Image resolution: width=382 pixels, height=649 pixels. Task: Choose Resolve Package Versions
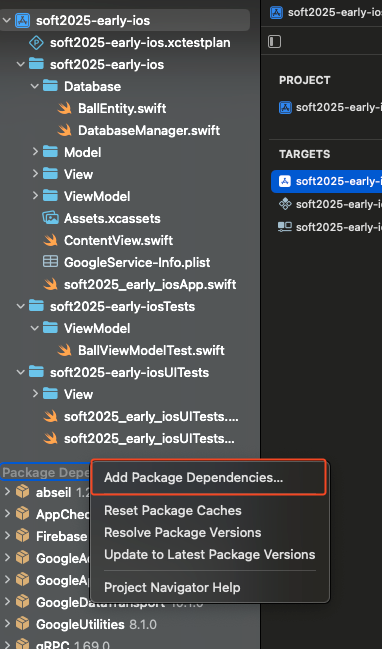(183, 532)
